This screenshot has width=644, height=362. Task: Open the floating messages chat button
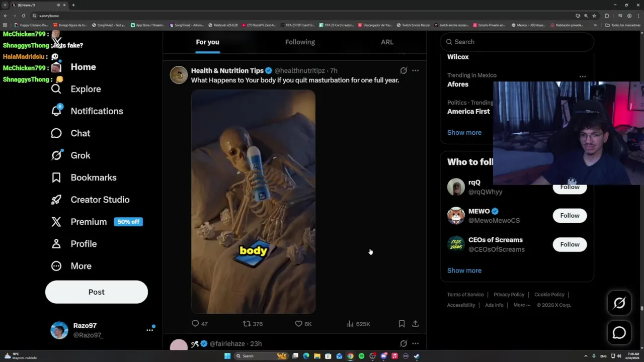click(619, 333)
